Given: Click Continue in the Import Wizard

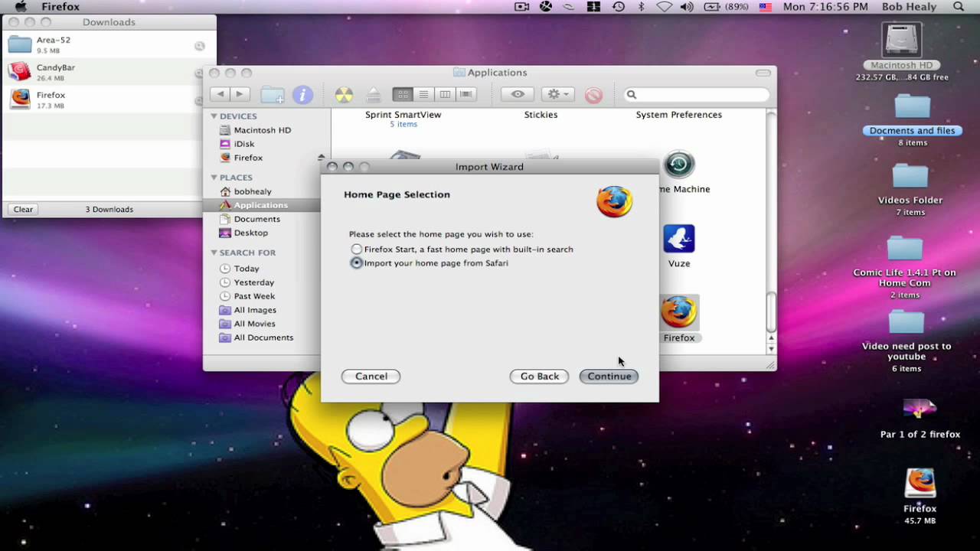Looking at the screenshot, I should [609, 377].
